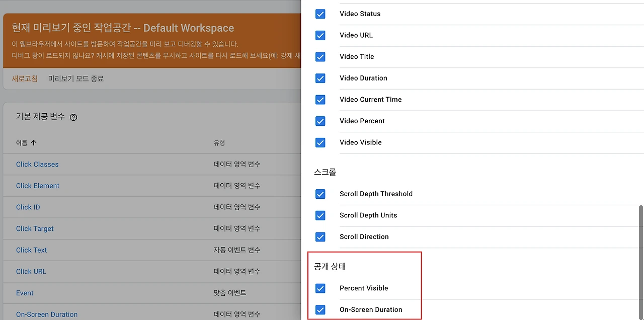Click the workspace preview banner title
Image resolution: width=644 pixels, height=320 pixels.
(x=123, y=28)
